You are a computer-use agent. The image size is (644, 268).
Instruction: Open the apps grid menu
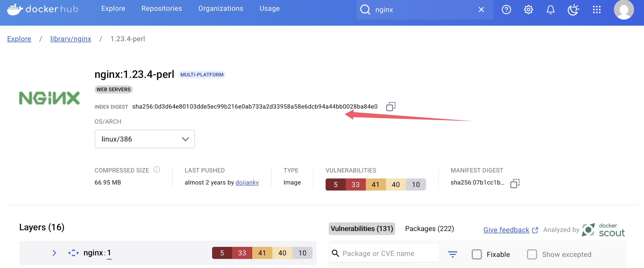tap(597, 10)
